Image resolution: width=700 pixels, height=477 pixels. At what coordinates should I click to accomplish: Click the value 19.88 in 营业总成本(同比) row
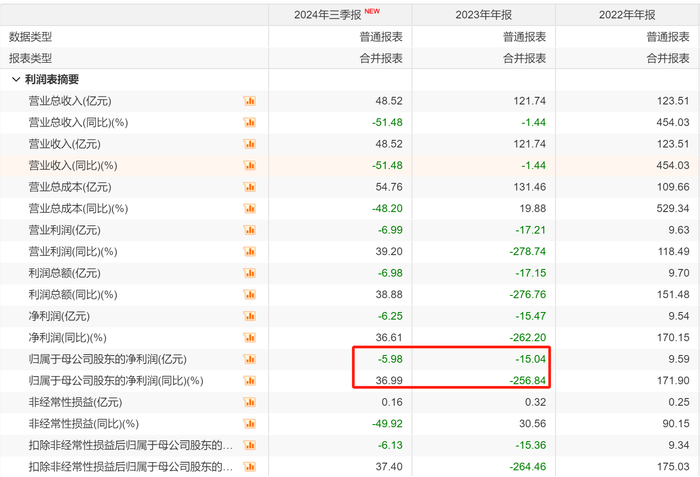click(532, 209)
